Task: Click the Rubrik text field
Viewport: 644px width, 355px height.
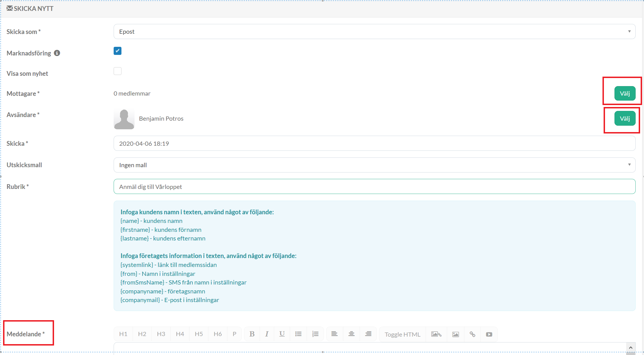Action: tap(374, 186)
